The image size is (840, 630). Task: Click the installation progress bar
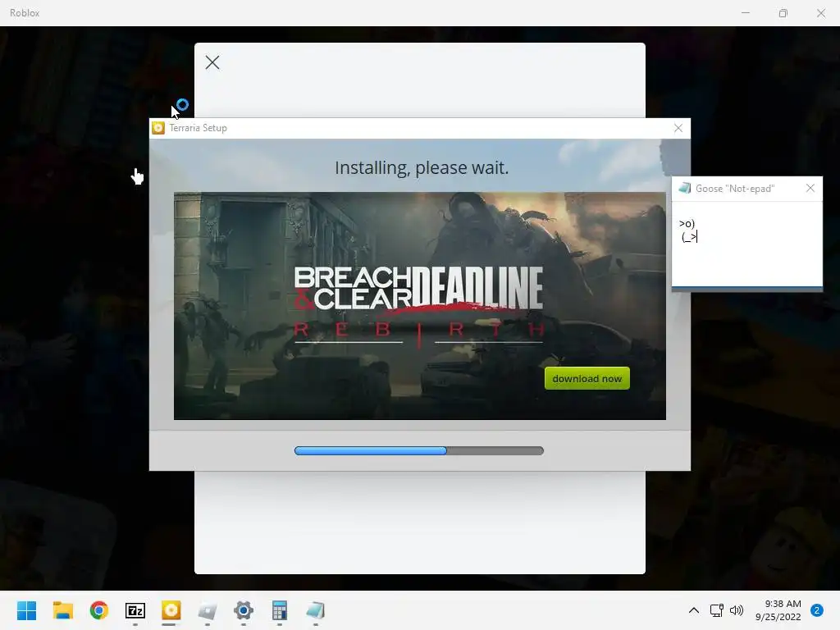click(x=419, y=450)
